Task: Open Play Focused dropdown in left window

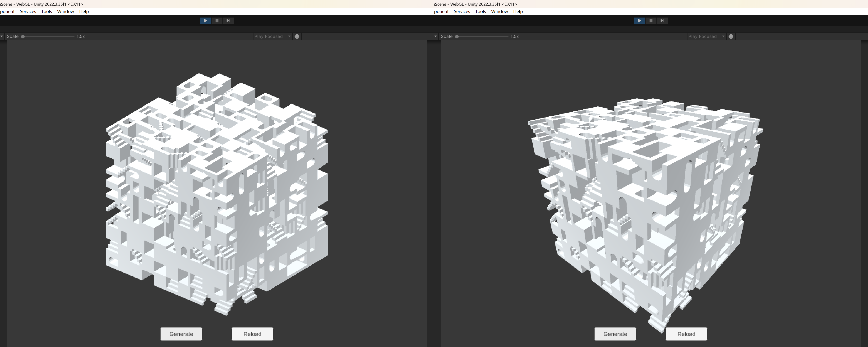Action: (272, 37)
